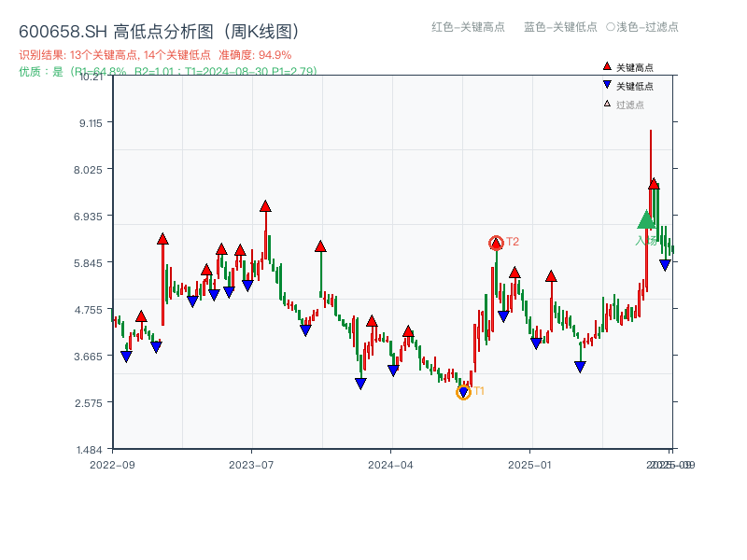Viewport: 747px width, 560px height.
Task: Select the red 关键高点 triangle in the legend
Action: 607,65
